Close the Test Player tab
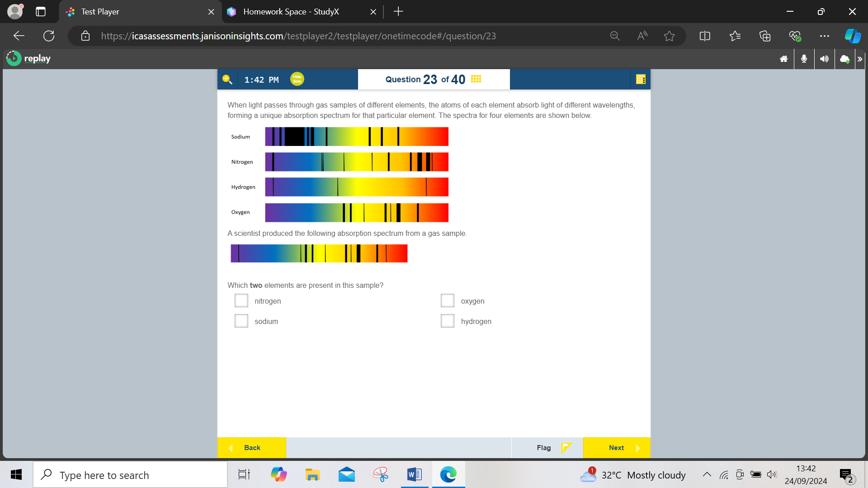 tap(211, 12)
